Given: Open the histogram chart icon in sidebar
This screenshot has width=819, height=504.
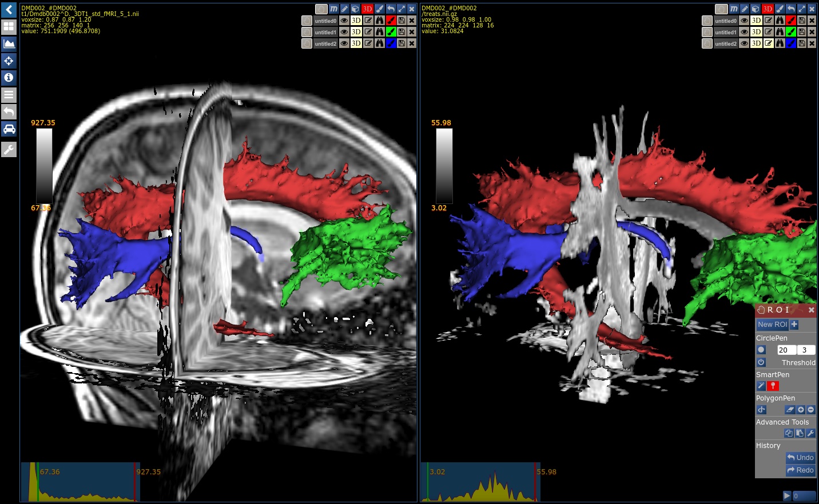Looking at the screenshot, I should 9,43.
